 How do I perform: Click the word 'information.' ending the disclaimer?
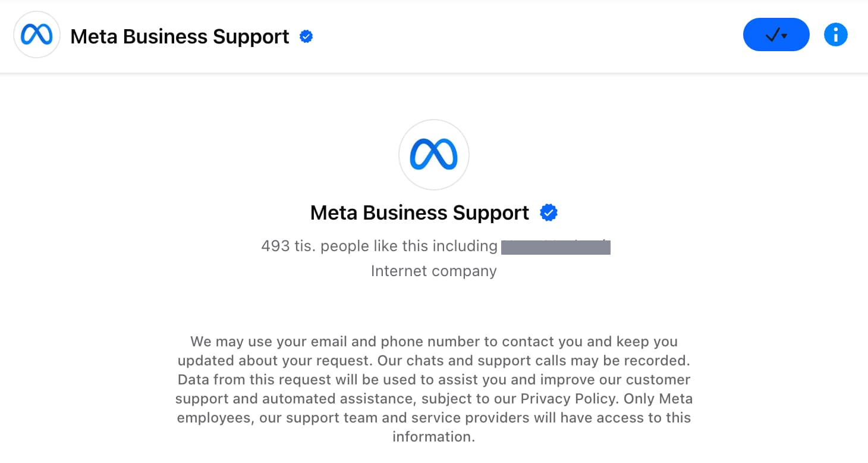434,437
